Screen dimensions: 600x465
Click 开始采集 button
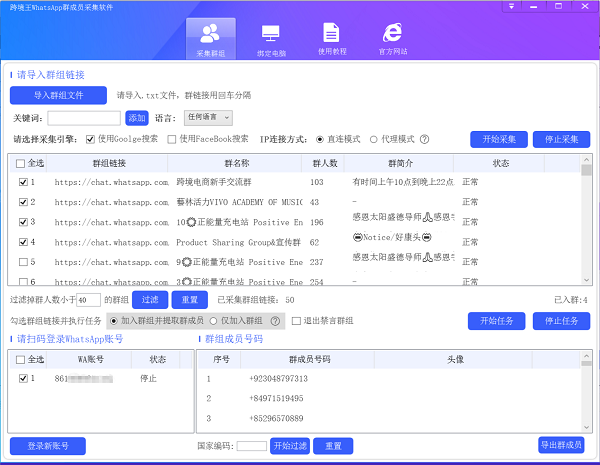(499, 139)
